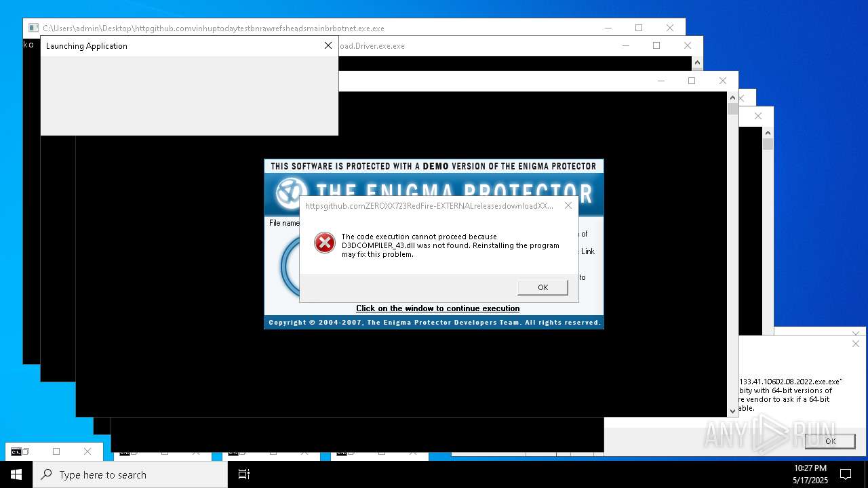Viewport: 868px width, 488px height.
Task: Click the Launching Application title text
Action: pyautogui.click(x=87, y=46)
